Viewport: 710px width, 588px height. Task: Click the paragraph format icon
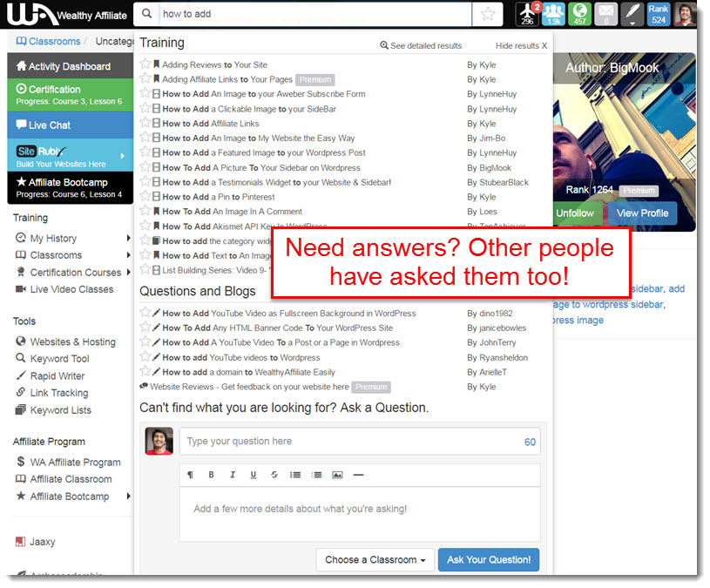pyautogui.click(x=190, y=475)
